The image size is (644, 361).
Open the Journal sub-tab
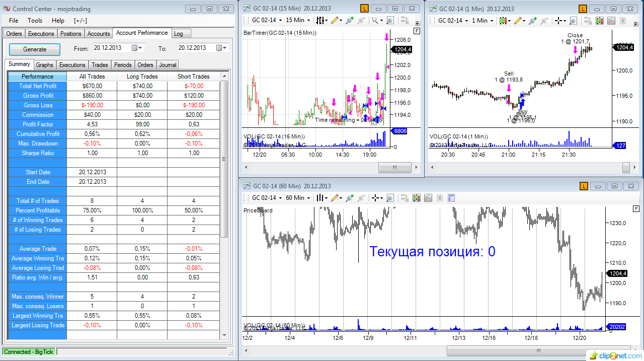click(x=168, y=65)
